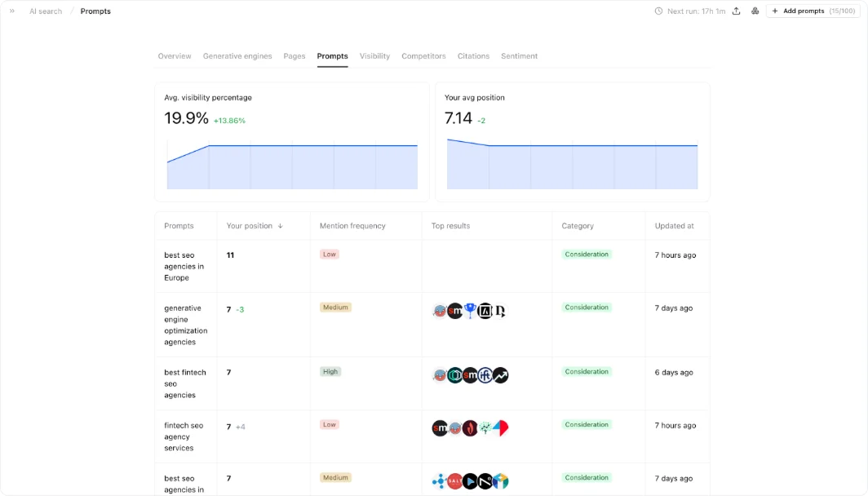Click the +13.86% change indicator

pos(229,121)
